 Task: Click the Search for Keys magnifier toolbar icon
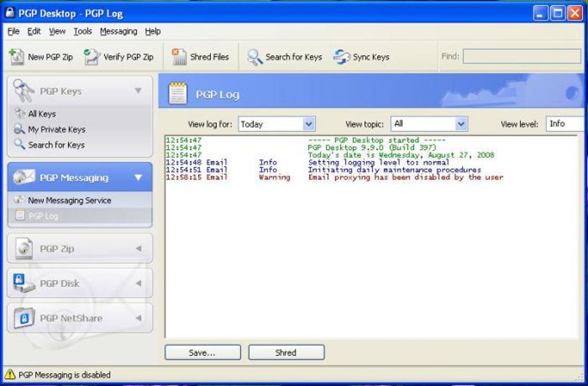(x=255, y=58)
